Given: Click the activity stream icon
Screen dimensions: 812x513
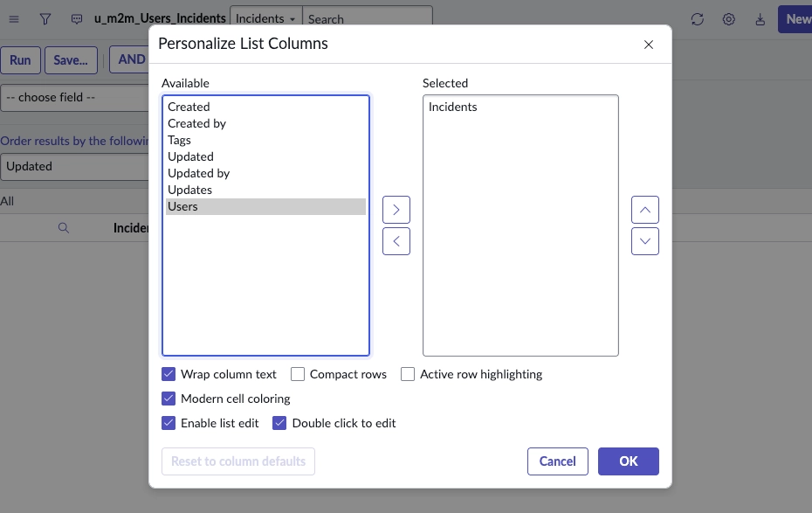Looking at the screenshot, I should click(77, 18).
